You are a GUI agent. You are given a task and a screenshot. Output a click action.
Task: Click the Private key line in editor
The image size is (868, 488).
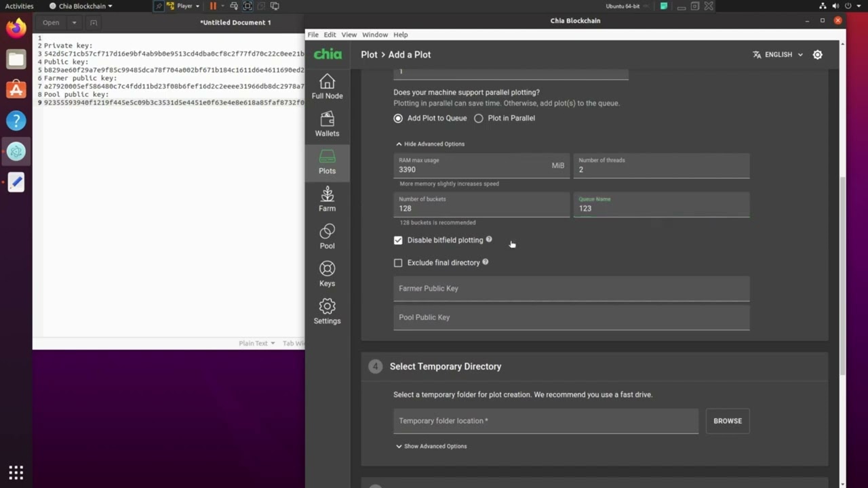click(68, 45)
